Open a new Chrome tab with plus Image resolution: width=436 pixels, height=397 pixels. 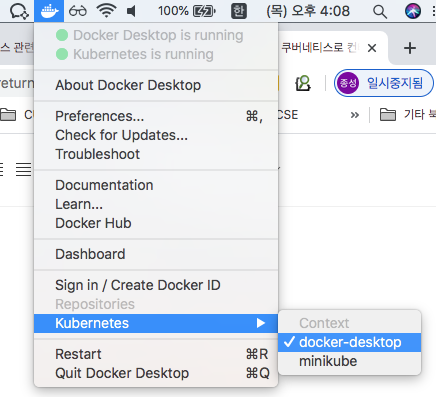410,48
